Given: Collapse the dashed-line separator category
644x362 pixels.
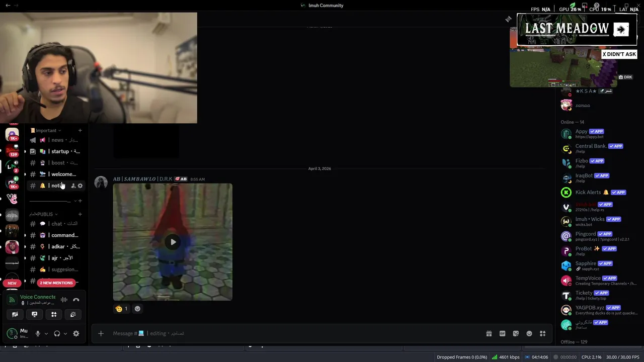Looking at the screenshot, I should (x=52, y=201).
